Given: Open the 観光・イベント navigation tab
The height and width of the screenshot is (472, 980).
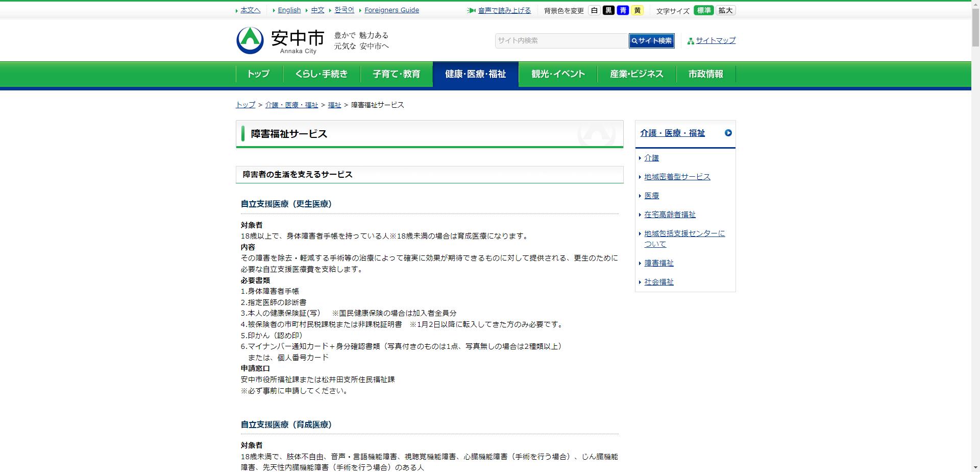Looking at the screenshot, I should click(558, 74).
